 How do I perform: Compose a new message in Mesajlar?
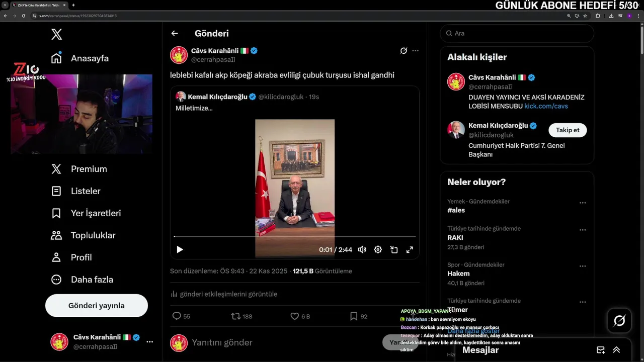click(x=600, y=350)
